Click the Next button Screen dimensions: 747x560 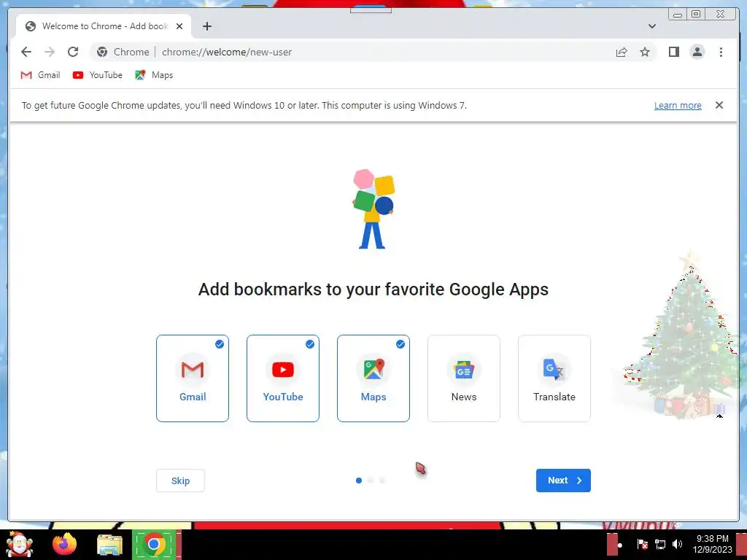point(563,481)
